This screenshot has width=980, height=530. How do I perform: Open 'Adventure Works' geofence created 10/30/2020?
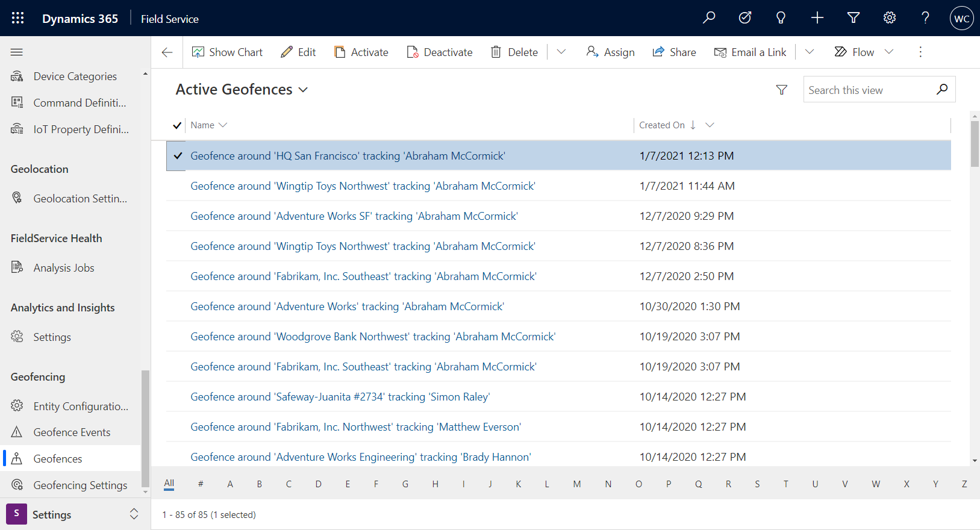point(348,307)
